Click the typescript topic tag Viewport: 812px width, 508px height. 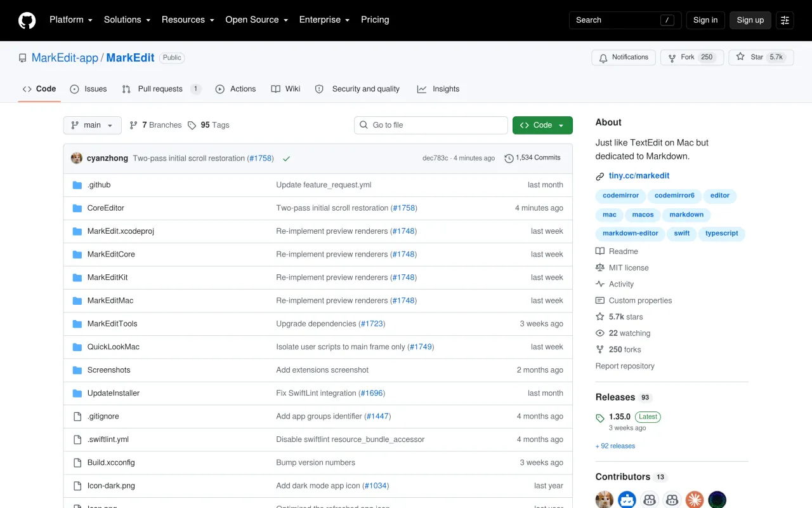[722, 234]
